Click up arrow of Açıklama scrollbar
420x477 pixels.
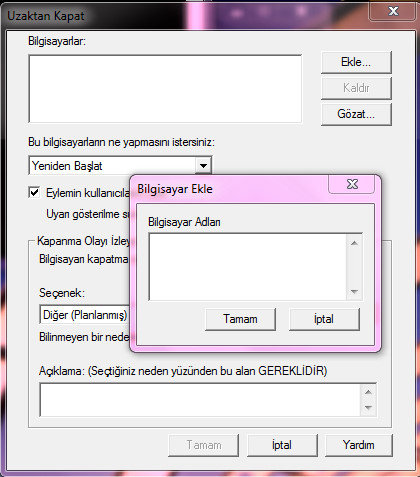point(368,392)
